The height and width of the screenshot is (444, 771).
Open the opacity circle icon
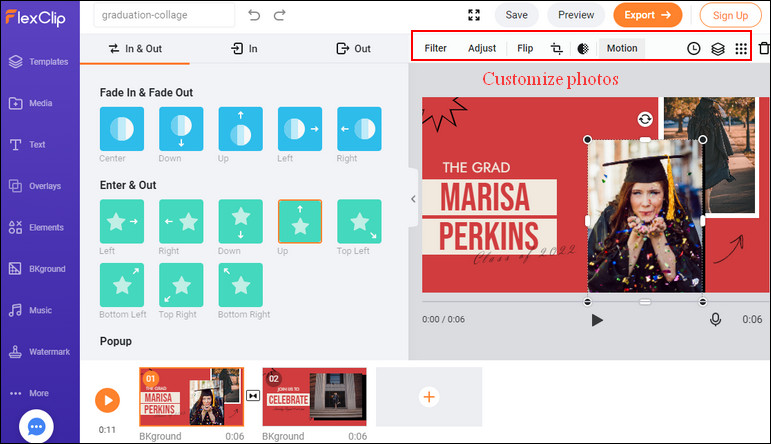click(583, 48)
